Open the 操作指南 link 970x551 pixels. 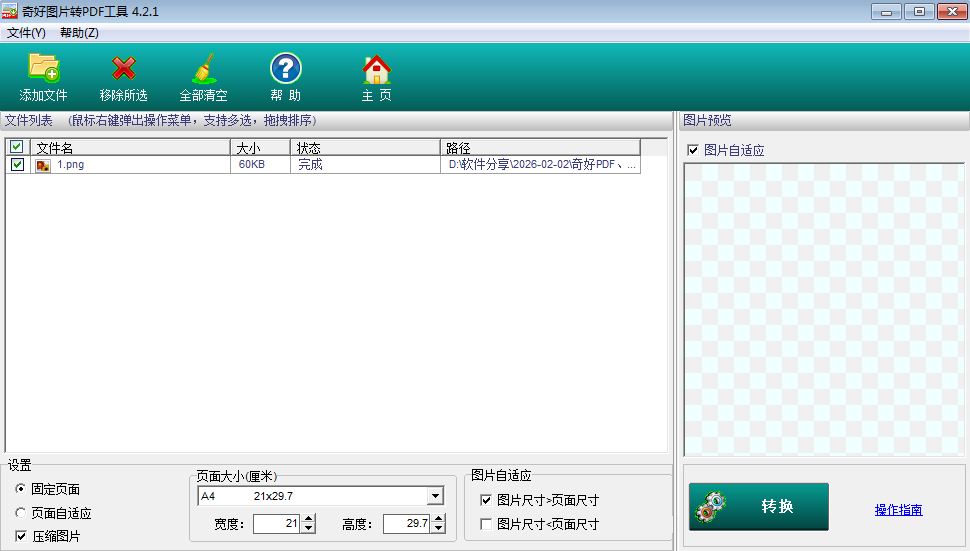[898, 510]
